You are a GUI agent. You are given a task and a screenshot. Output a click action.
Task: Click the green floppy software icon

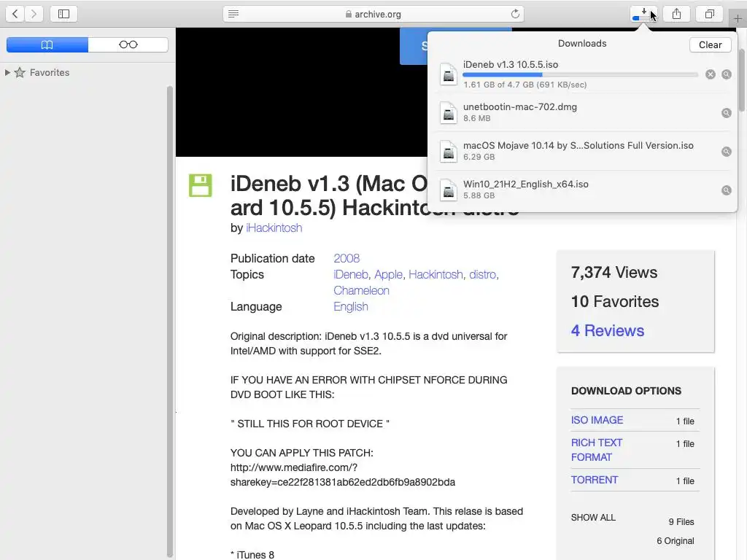[200, 185]
